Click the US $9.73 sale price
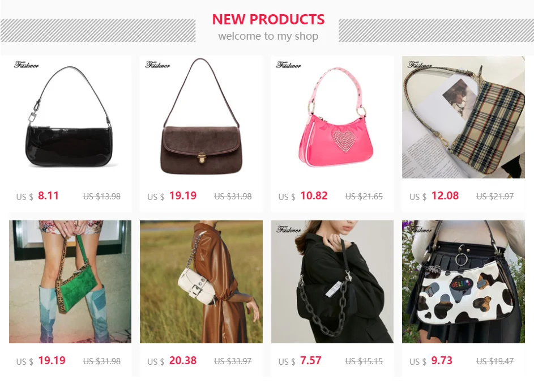Viewport: 534px width, 392px height. point(431,361)
